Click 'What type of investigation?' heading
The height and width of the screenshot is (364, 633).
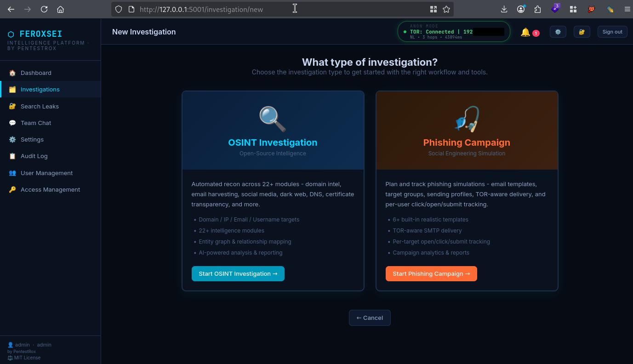[x=370, y=62]
